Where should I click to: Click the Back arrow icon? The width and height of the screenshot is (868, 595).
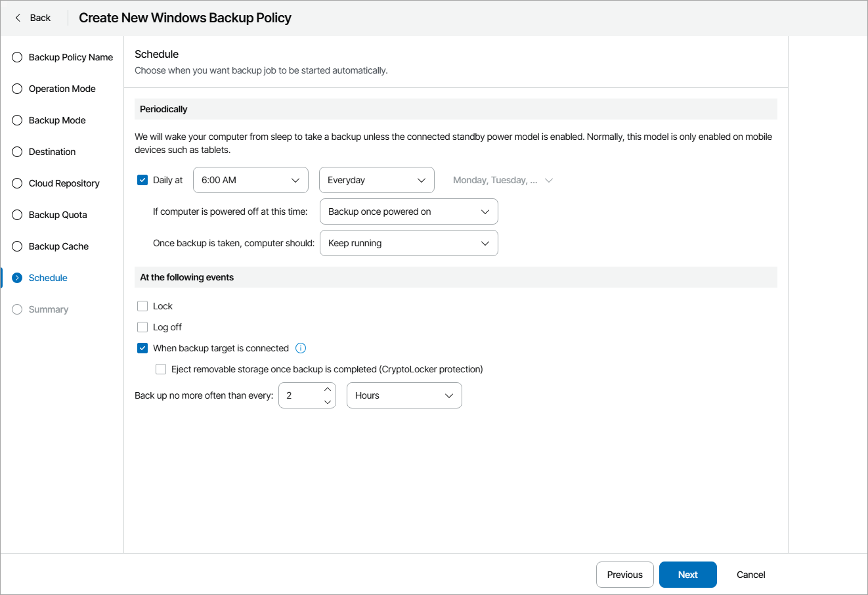(18, 18)
